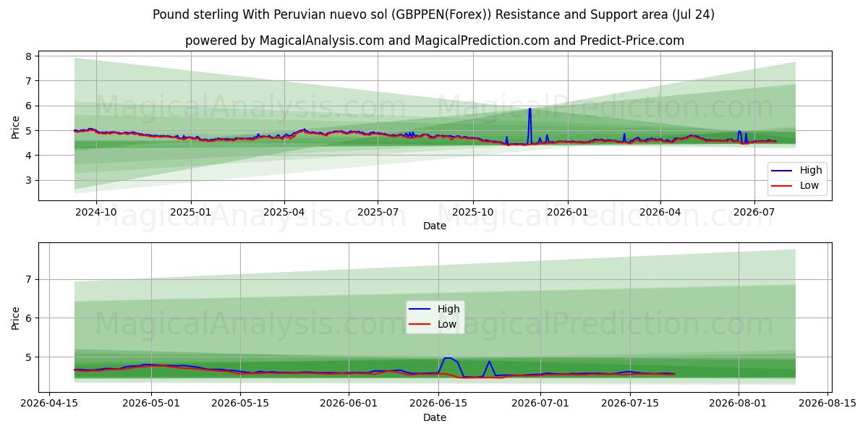Screen dimensions: 868x434
Task: Click the 2026-04-15 tick label on lower chart
Action: point(49,404)
